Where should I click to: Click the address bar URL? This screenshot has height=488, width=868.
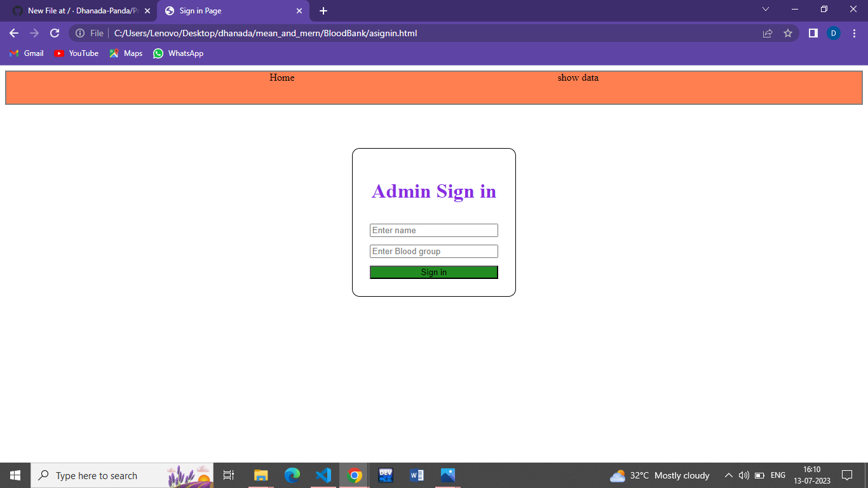click(x=266, y=33)
